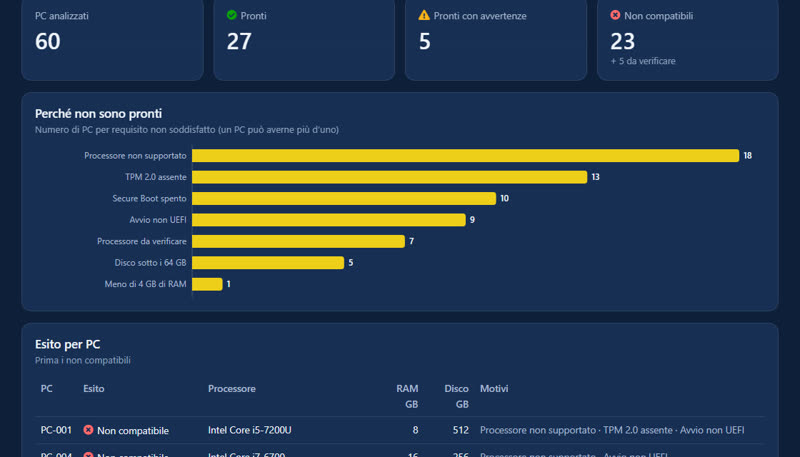Click the PC column header
The width and height of the screenshot is (800, 457).
click(46, 389)
